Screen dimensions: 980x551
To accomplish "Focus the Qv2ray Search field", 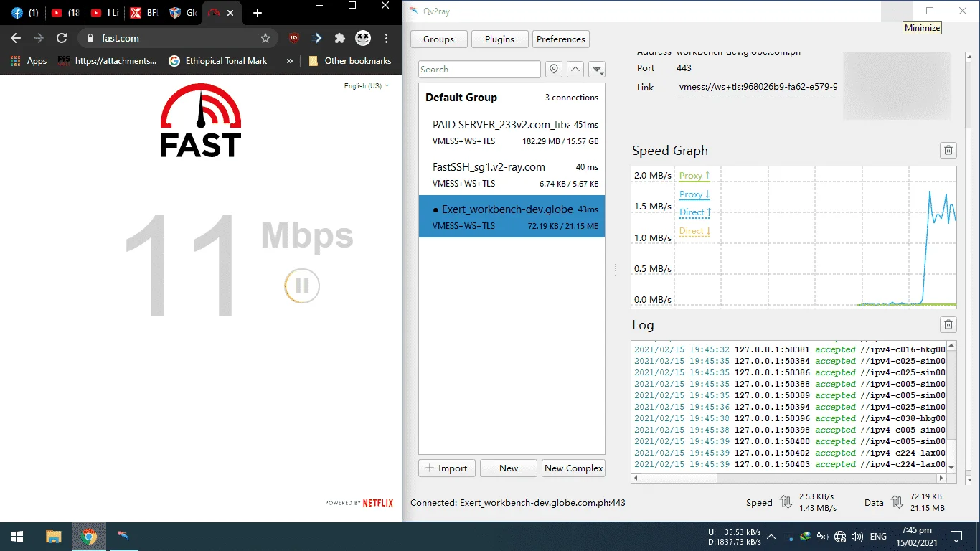I will 479,69.
